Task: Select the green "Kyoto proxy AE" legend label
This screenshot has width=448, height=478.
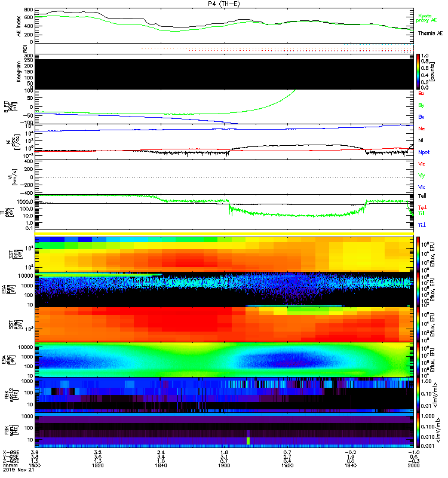Action: point(426,18)
